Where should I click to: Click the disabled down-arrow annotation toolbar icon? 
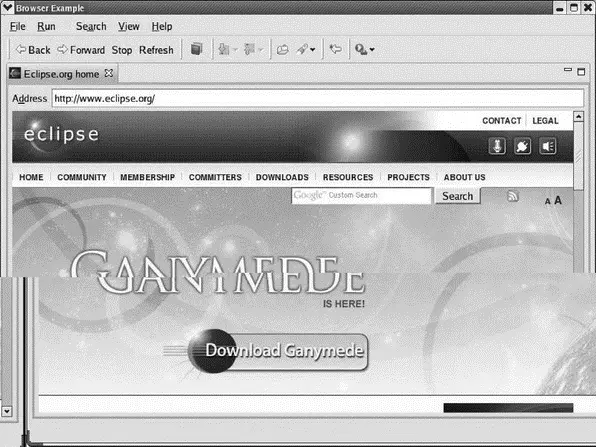224,49
